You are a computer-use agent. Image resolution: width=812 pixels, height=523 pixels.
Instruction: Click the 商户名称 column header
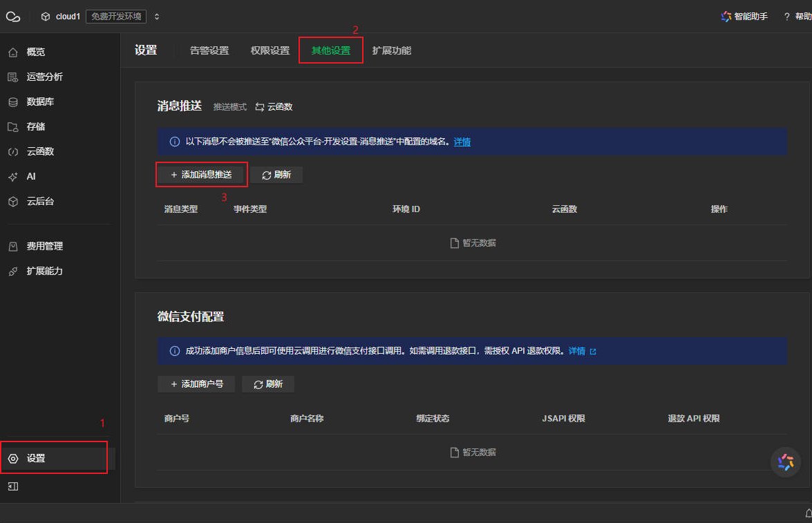click(x=307, y=419)
